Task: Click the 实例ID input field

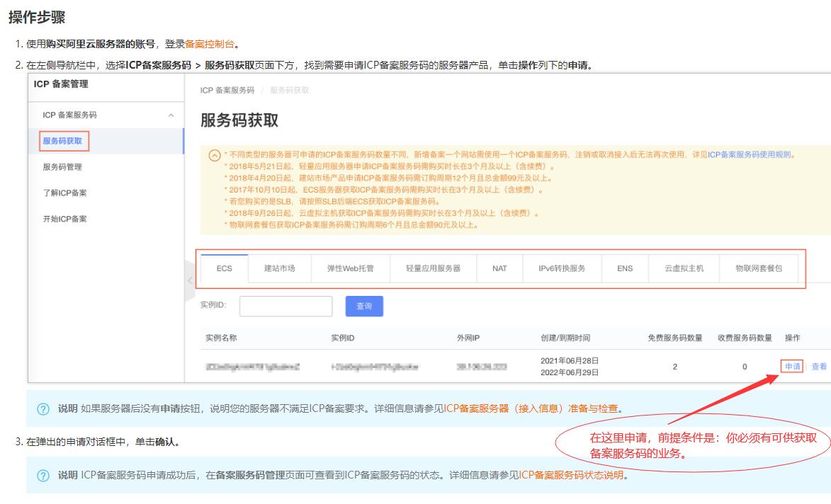Action: [286, 306]
